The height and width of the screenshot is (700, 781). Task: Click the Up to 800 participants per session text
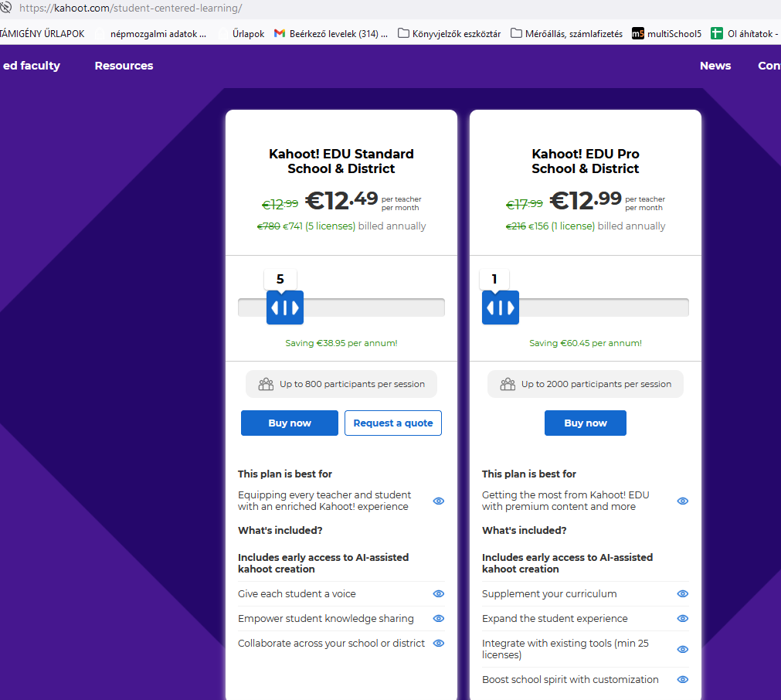click(352, 384)
